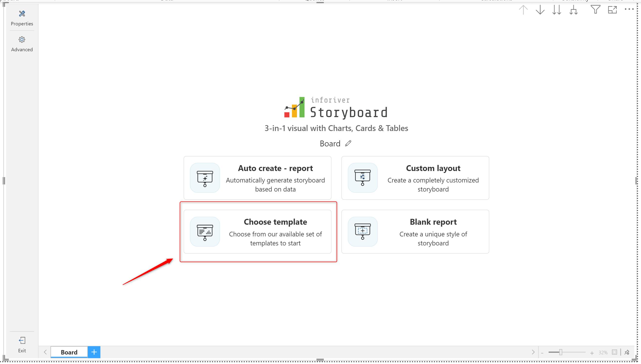Image resolution: width=641 pixels, height=364 pixels.
Task: Increase zoom with the plus button
Action: click(592, 353)
